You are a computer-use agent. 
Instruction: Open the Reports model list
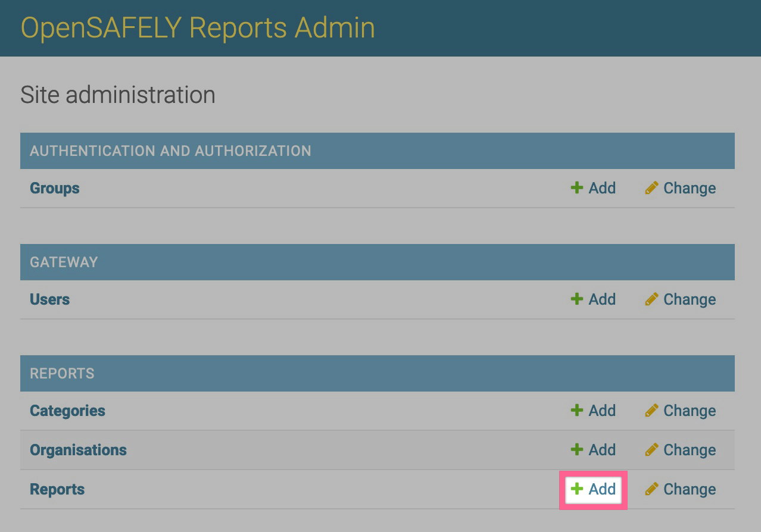click(x=57, y=489)
